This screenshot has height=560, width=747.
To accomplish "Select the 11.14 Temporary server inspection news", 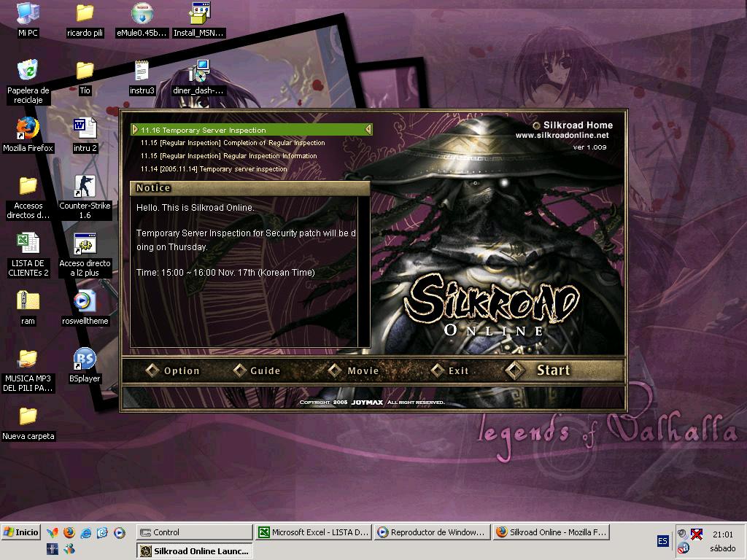I will [214, 169].
